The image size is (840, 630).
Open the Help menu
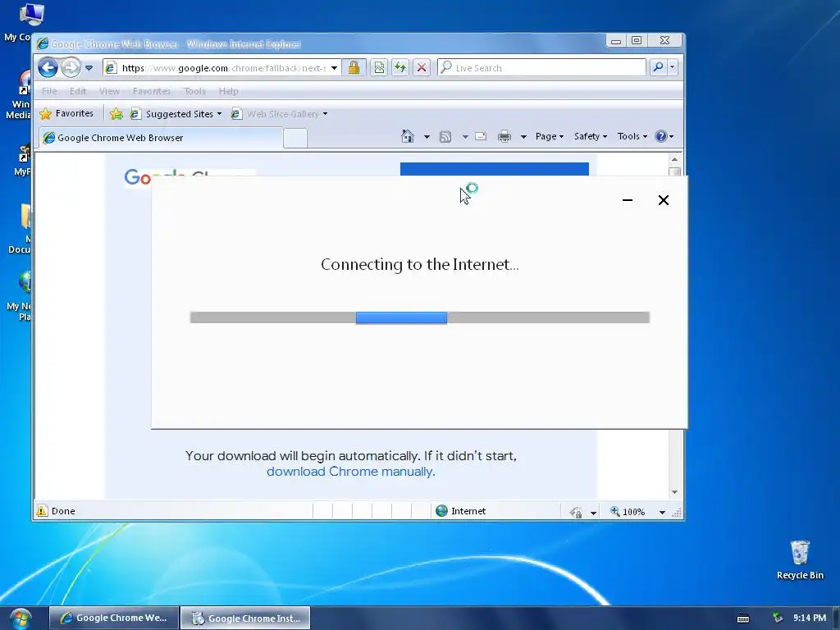[228, 91]
